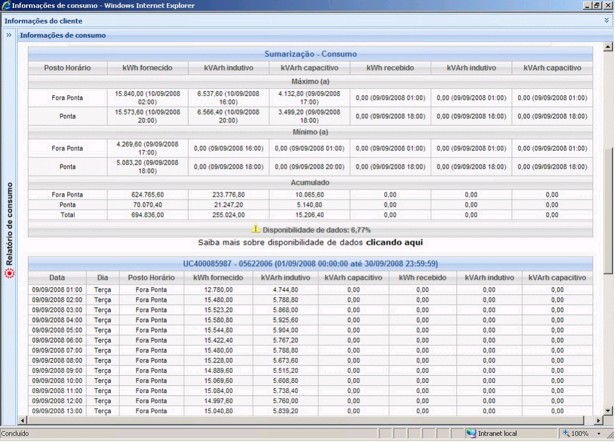
Task: Click the Internet Explorer icon in title bar
Action: tap(7, 6)
